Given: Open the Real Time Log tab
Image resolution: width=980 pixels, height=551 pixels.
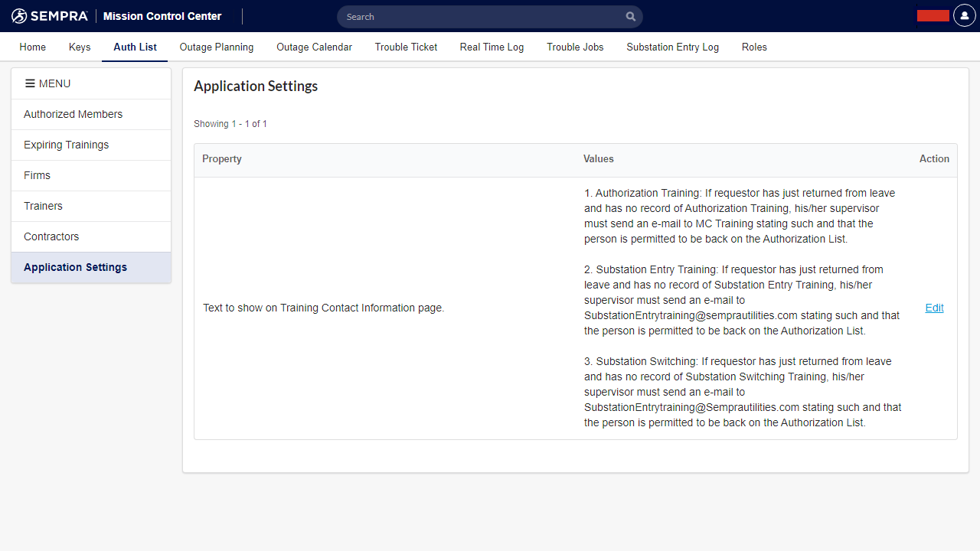Looking at the screenshot, I should pos(492,47).
